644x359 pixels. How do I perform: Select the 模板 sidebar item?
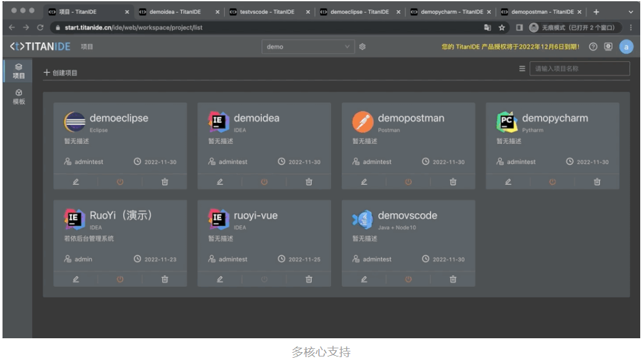coord(19,97)
